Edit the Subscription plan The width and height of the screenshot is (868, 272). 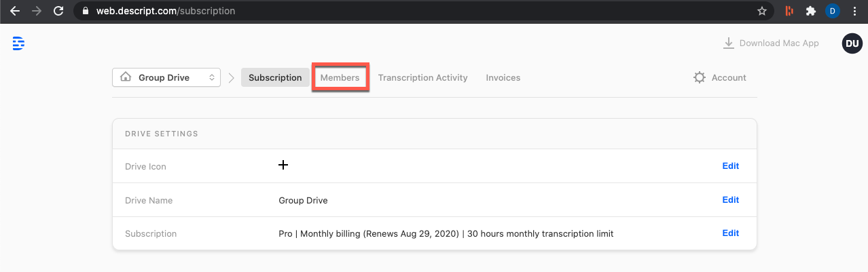click(x=731, y=233)
